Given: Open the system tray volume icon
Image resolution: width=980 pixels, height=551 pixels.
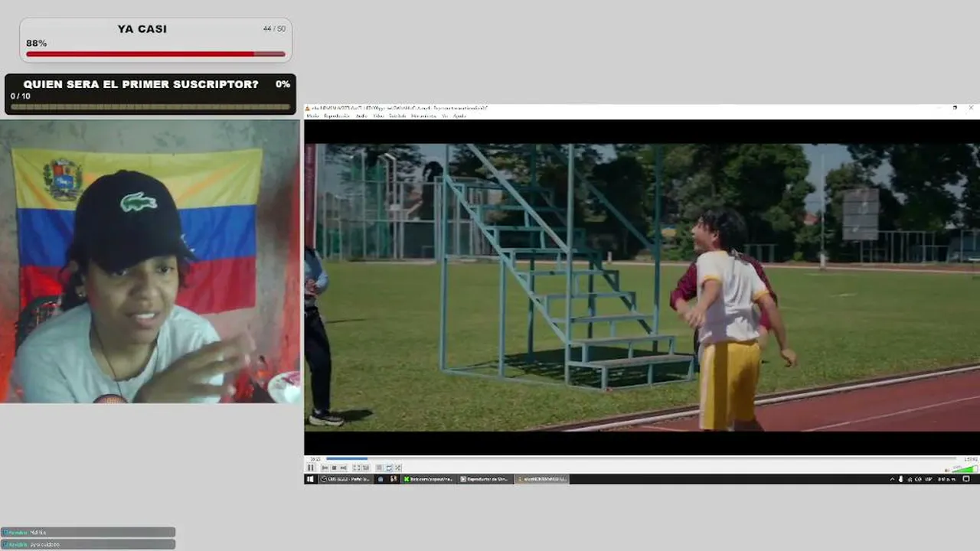Looking at the screenshot, I should point(917,479).
